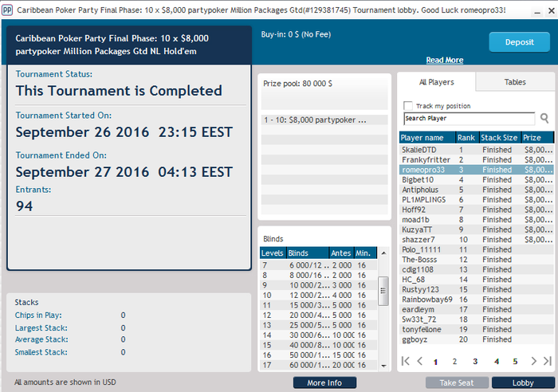Select highlighted romeopro33 row
Image resolution: width=558 pixels, height=392 pixels.
pos(477,170)
